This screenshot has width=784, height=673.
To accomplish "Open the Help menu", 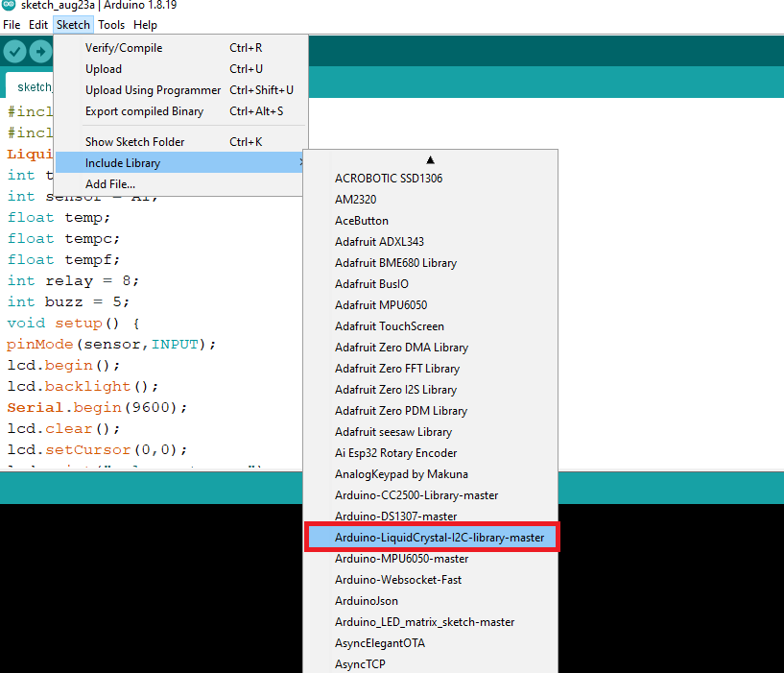I will [145, 25].
